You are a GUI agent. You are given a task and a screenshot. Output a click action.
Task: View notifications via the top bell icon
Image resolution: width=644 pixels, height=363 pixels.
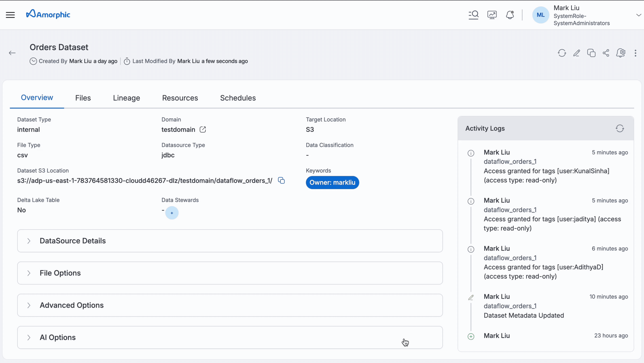pos(510,15)
